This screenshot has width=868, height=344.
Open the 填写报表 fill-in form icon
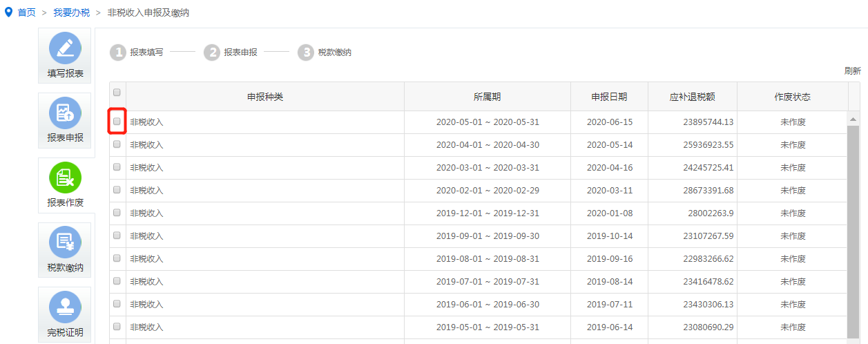66,49
